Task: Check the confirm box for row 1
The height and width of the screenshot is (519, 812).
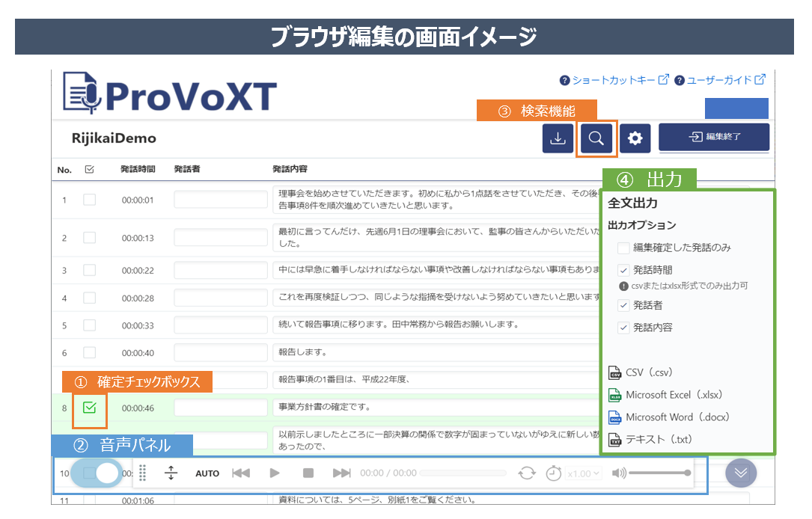Action: (90, 200)
